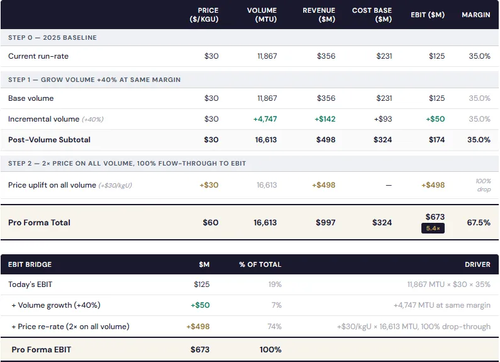Select the Price ($/KGU) column header
The width and height of the screenshot is (500, 362).
point(204,15)
